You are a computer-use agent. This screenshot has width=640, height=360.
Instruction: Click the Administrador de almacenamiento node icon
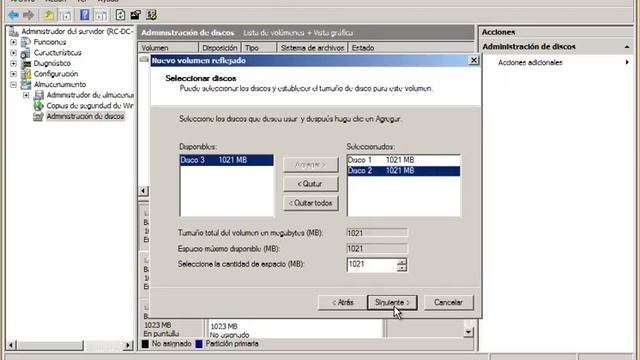pos(39,95)
